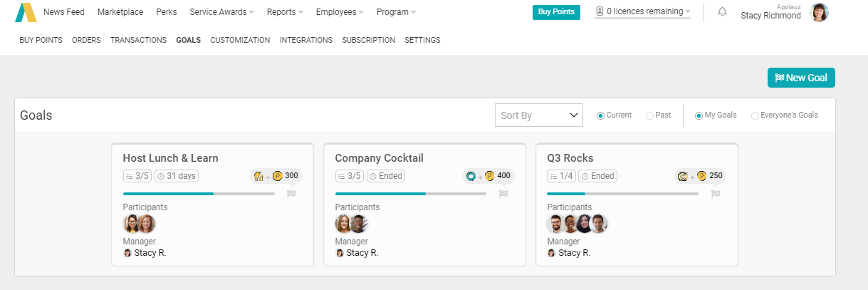Expand the licences remaining dropdown
The image size is (868, 290).
(x=642, y=11)
